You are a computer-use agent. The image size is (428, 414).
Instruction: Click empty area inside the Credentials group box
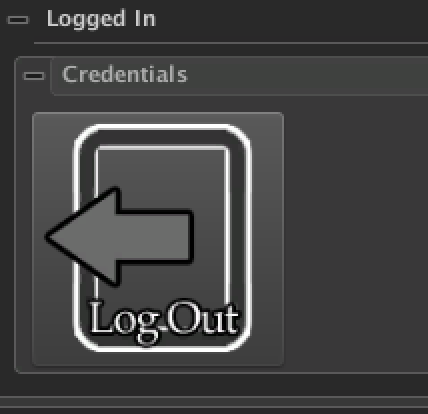tap(353, 233)
